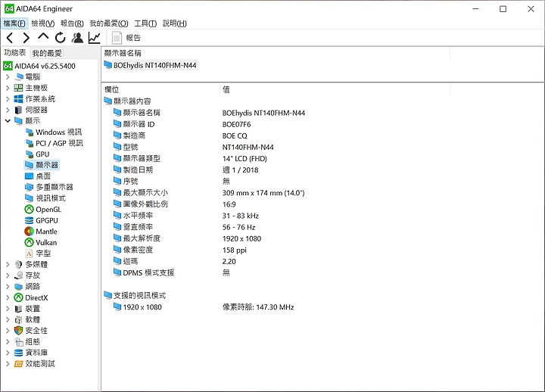
Task: Refresh the page with the circular arrow icon
Action: 60,38
